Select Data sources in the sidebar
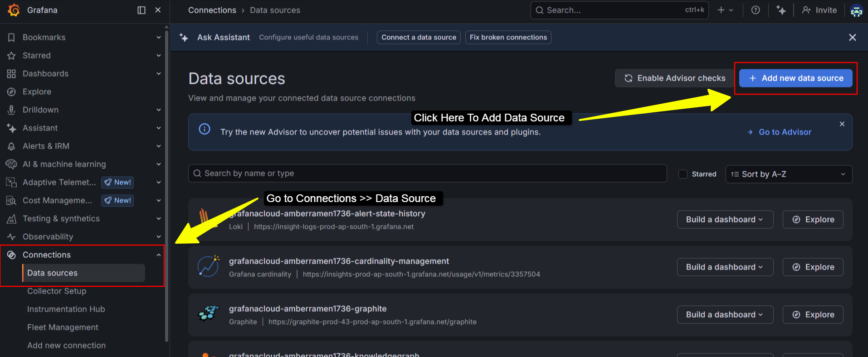 coord(83,273)
